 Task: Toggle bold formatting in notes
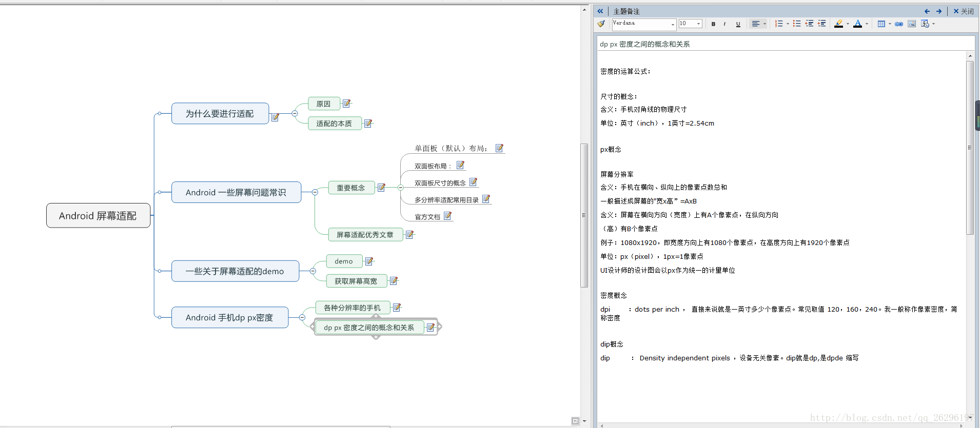(713, 24)
